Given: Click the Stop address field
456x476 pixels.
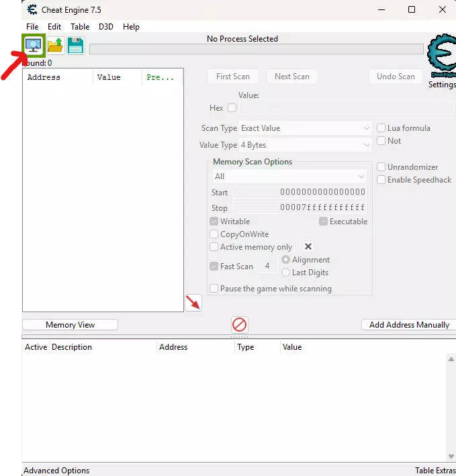Looking at the screenshot, I should (x=300, y=207).
